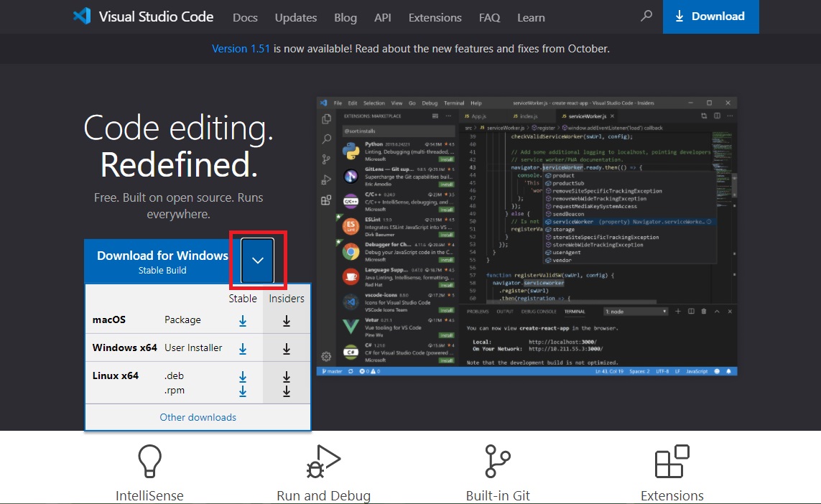This screenshot has height=504, width=821.
Task: Open Extensions in the top navigation
Action: tap(435, 17)
